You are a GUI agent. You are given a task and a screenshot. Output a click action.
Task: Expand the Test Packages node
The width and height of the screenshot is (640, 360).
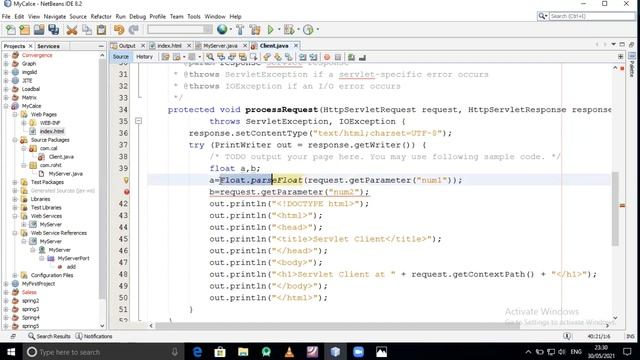pyautogui.click(x=15, y=182)
